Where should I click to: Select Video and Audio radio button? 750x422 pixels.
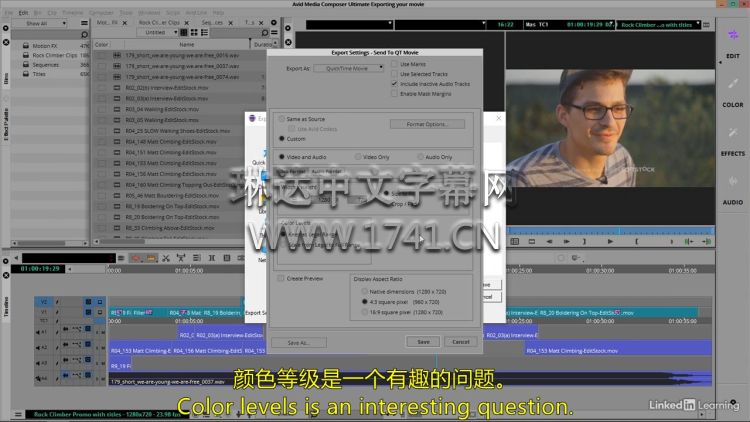tap(282, 156)
